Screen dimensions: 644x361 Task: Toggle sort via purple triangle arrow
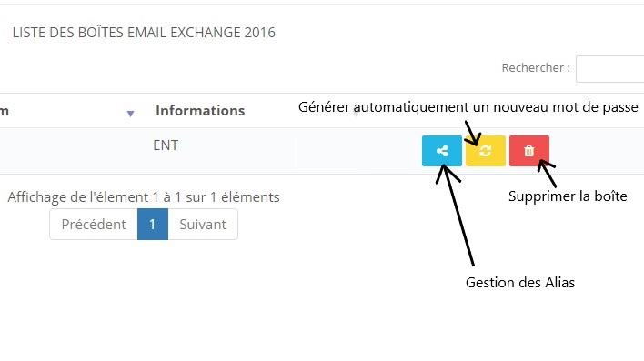(130, 114)
